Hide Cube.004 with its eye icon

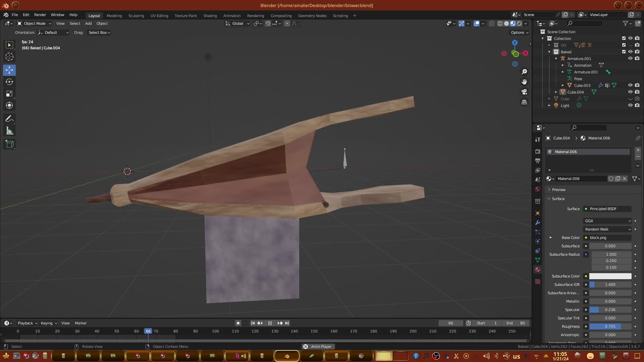[x=630, y=92]
